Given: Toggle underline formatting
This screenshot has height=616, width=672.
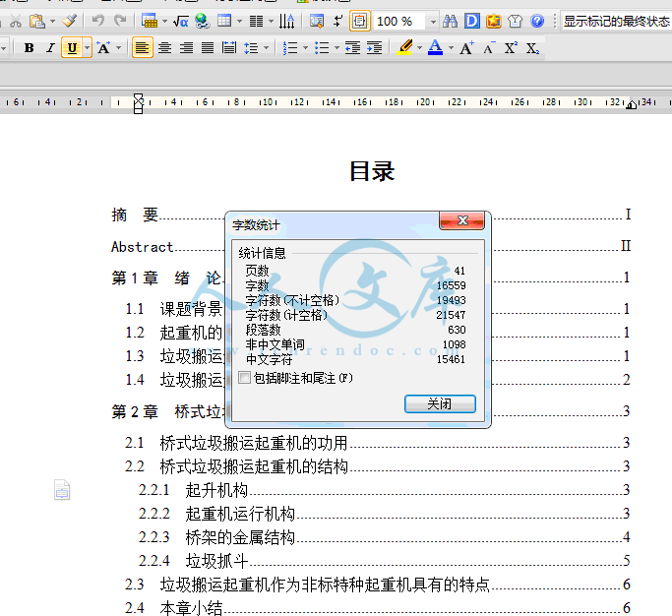Looking at the screenshot, I should pyautogui.click(x=71, y=47).
